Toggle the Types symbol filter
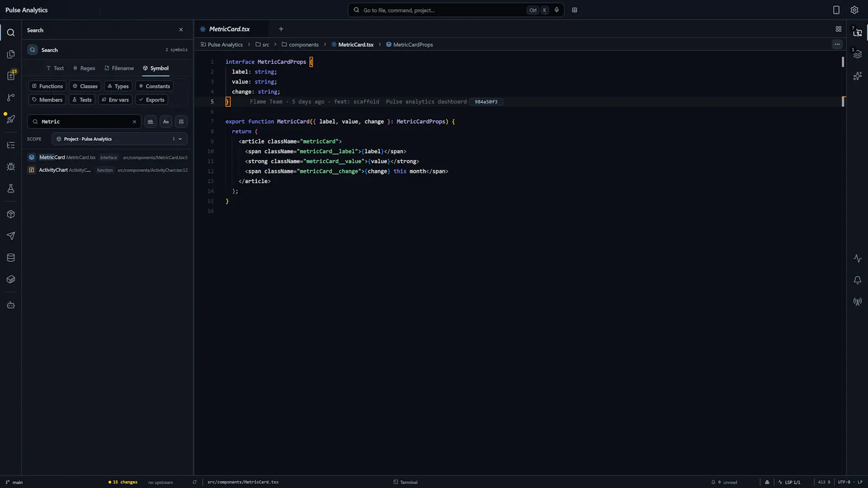The width and height of the screenshot is (868, 488). click(118, 86)
